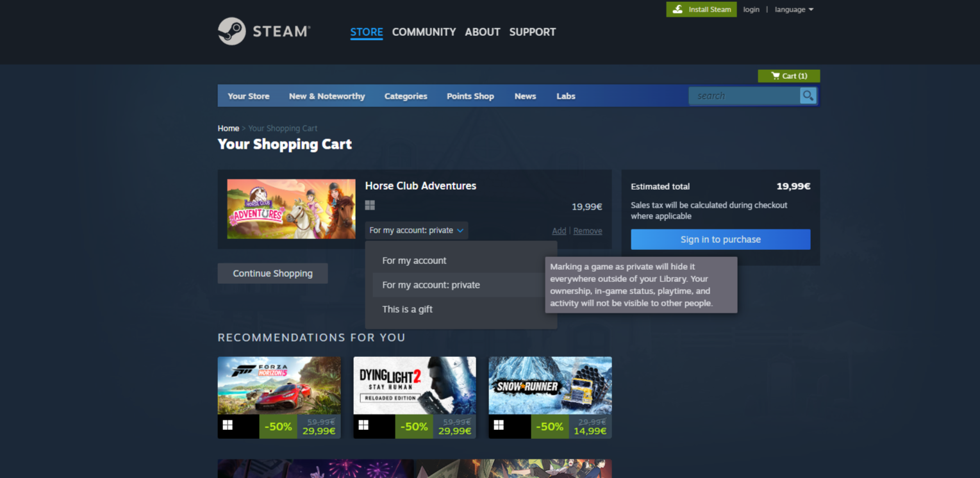Open the language dropdown
Image resolution: width=980 pixels, height=478 pixels.
coord(793,10)
